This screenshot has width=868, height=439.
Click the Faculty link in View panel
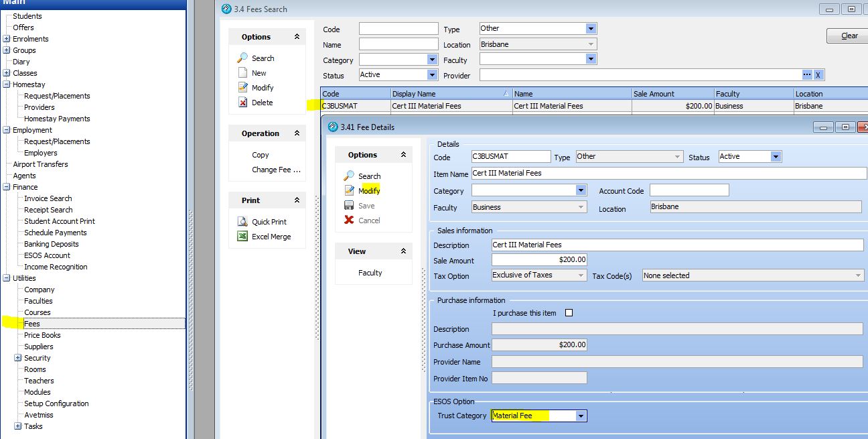[370, 273]
